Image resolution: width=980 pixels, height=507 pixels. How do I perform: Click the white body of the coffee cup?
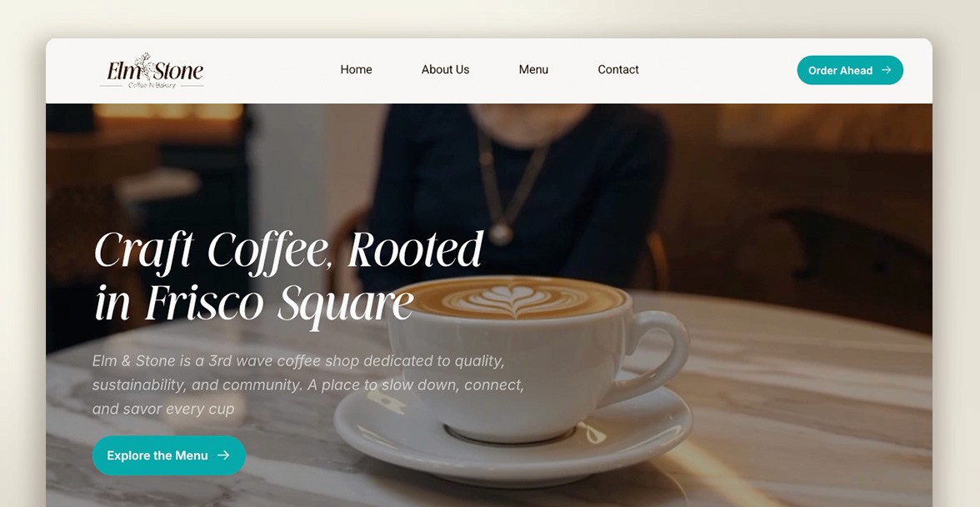[507, 375]
